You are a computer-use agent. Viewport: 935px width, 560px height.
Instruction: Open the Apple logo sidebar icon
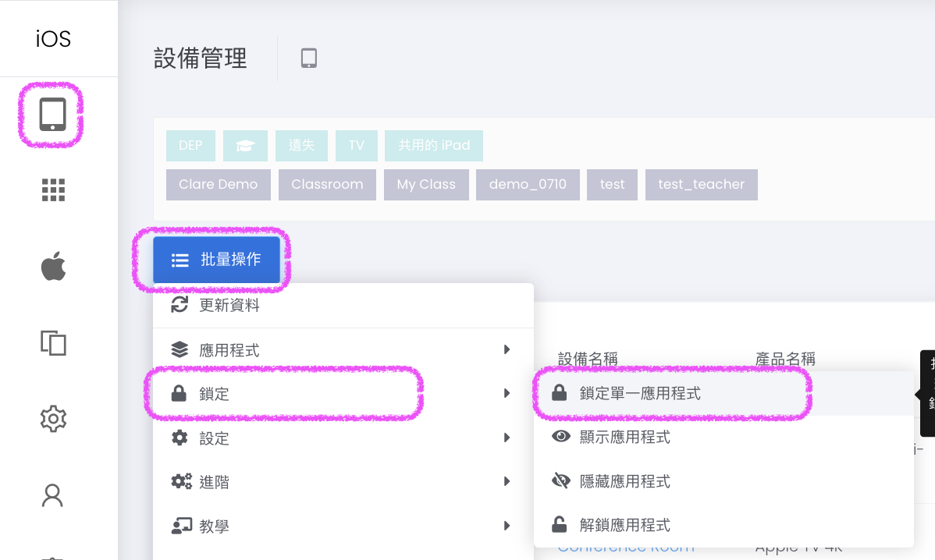(52, 267)
